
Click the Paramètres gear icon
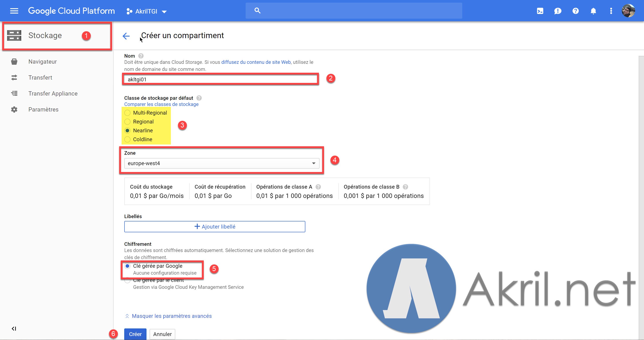(14, 109)
